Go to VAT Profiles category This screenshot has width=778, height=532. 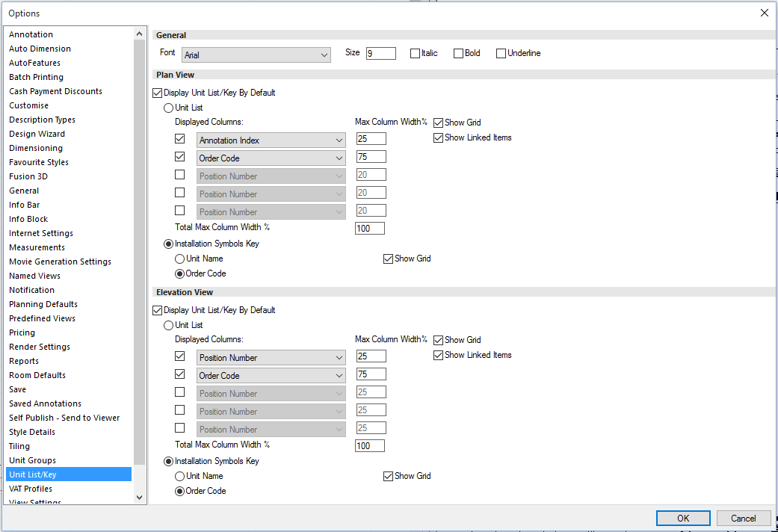[x=31, y=489]
